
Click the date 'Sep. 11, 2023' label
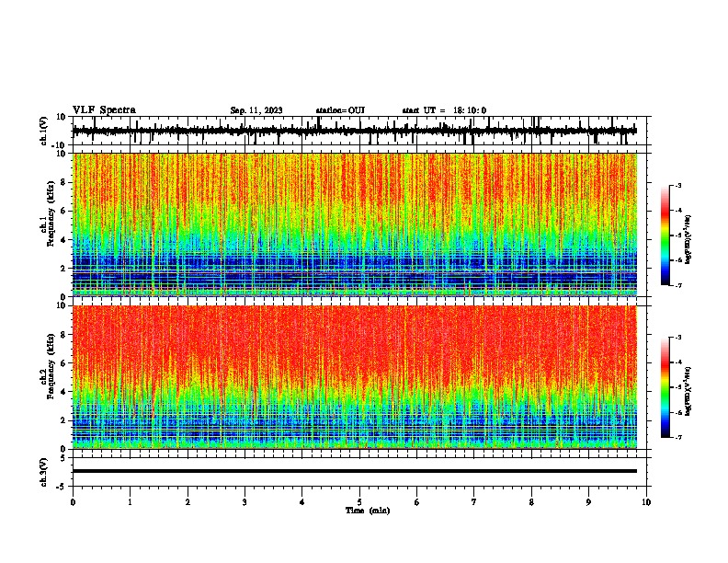256,110
